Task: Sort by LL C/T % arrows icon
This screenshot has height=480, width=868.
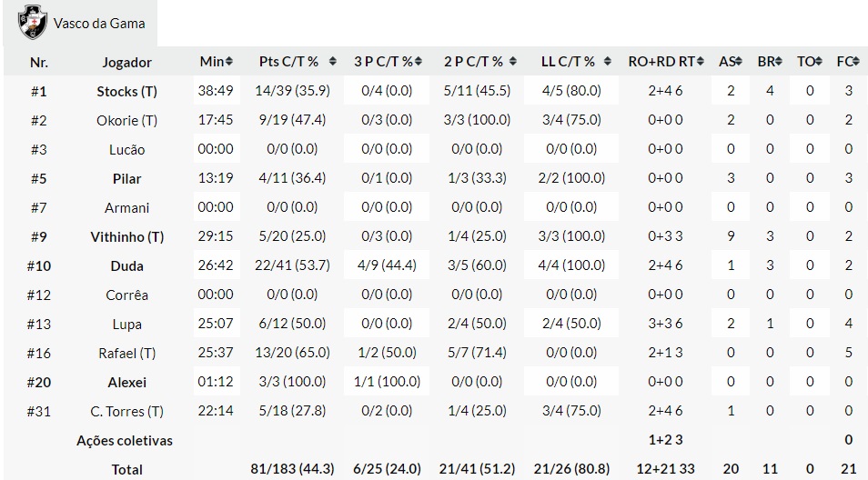Action: coord(603,62)
